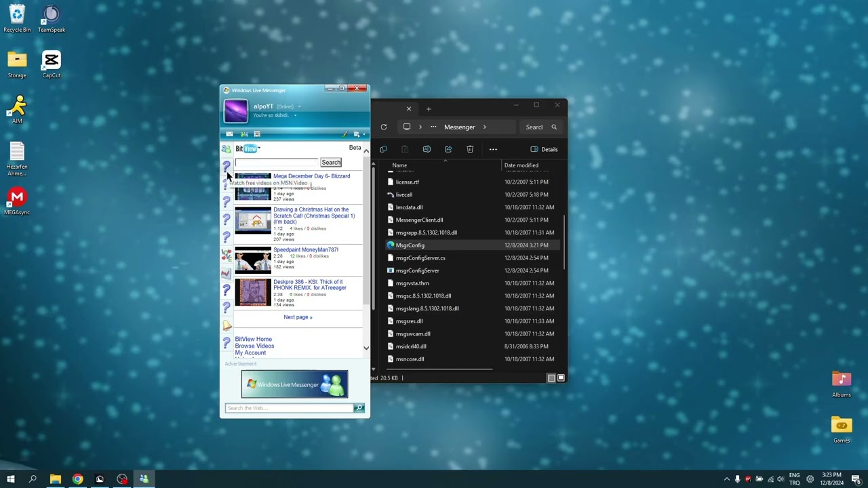
Task: Switch to large thumbnails view in File Explorer
Action: tap(561, 378)
